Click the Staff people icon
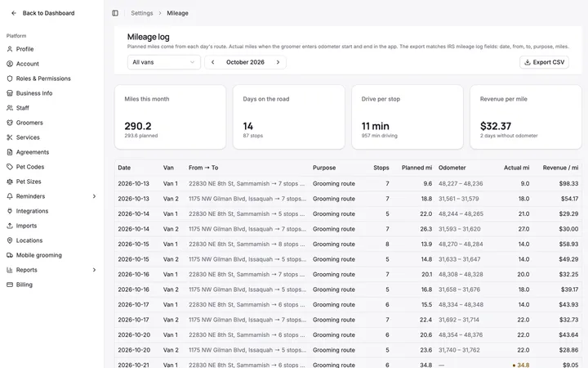Image resolution: width=588 pixels, height=368 pixels. pyautogui.click(x=10, y=108)
